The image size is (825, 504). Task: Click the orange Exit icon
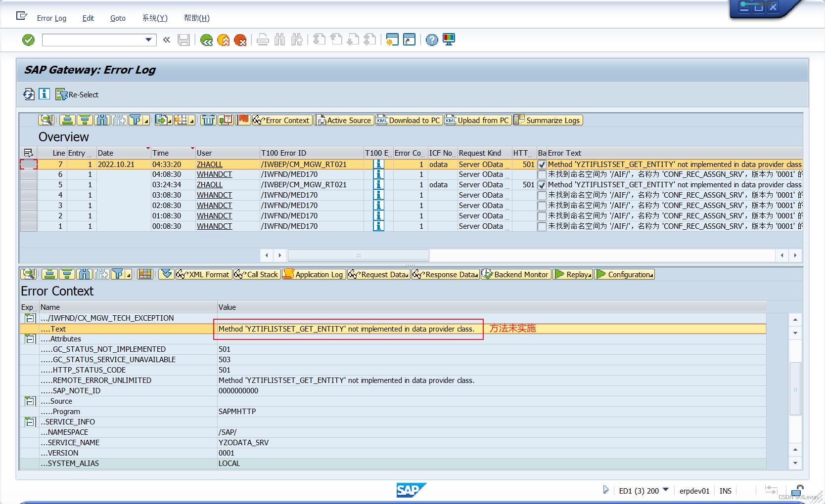[x=224, y=40]
